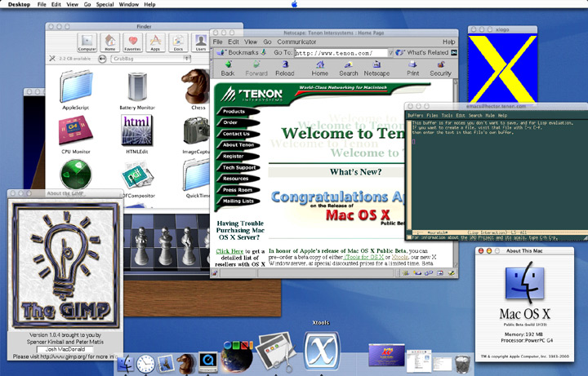Image resolution: width=588 pixels, height=376 pixels.
Task: Click Netscape Search toolbar button
Action: pyautogui.click(x=349, y=69)
